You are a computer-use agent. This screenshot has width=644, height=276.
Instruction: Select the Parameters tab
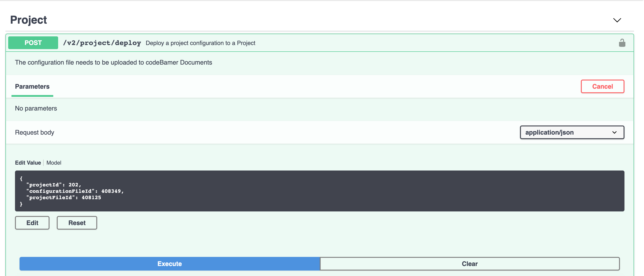click(32, 87)
